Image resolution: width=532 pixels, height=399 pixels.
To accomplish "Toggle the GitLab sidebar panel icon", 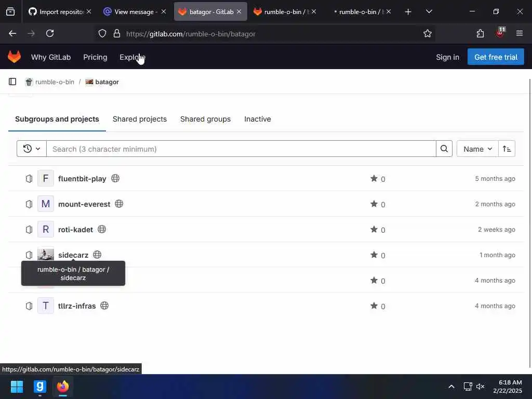I will pyautogui.click(x=12, y=82).
